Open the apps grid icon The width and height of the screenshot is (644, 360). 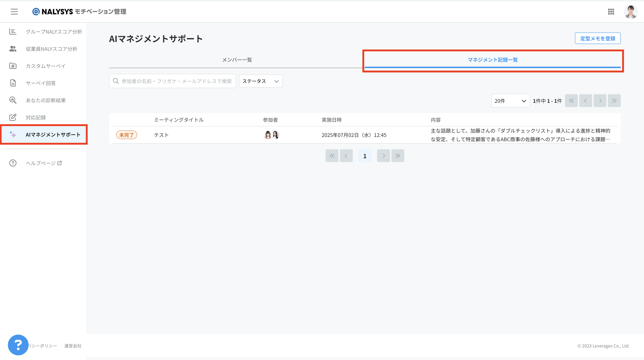point(611,11)
